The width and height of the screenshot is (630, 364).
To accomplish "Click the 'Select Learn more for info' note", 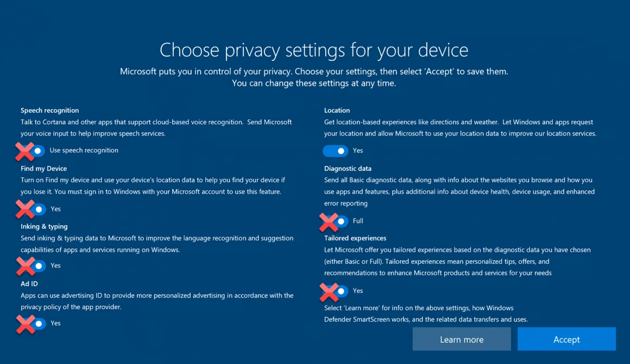I will (x=426, y=314).
